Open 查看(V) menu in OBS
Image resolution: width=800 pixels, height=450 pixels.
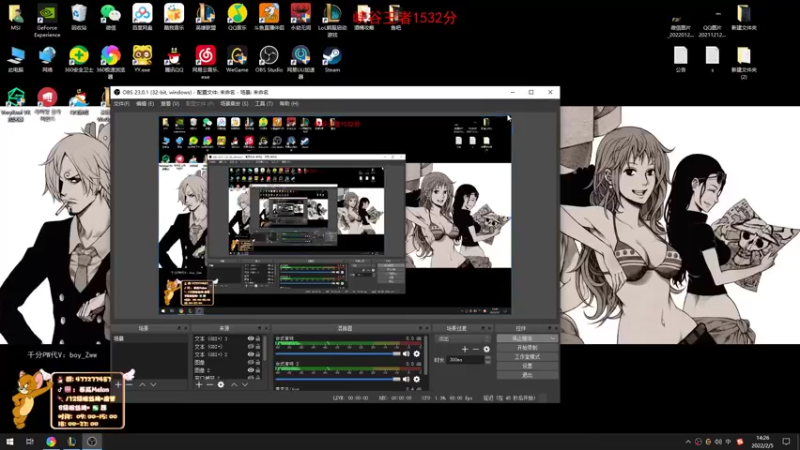170,104
